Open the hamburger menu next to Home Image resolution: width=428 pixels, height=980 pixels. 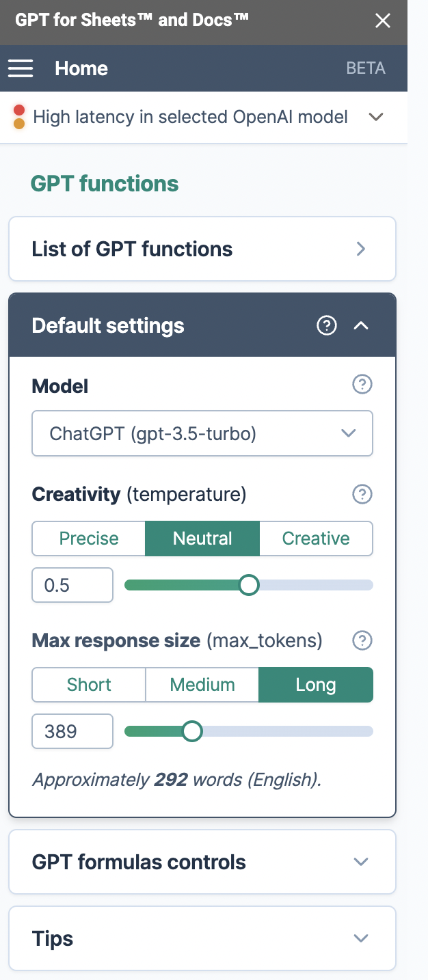(x=21, y=68)
